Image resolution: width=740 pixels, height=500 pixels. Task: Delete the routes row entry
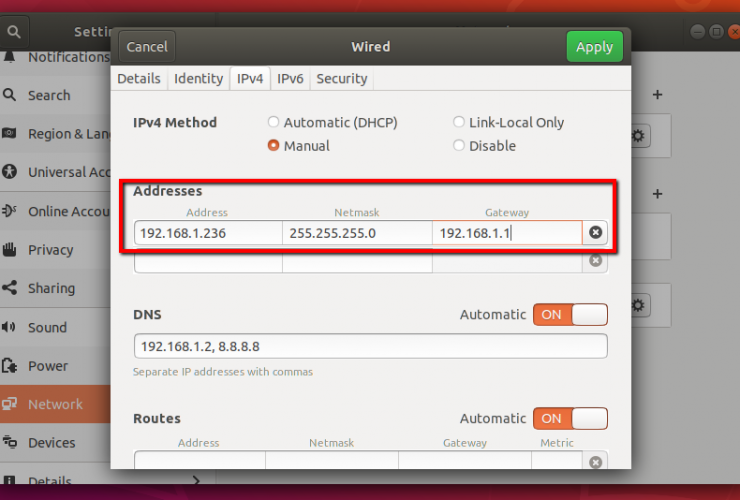[595, 462]
